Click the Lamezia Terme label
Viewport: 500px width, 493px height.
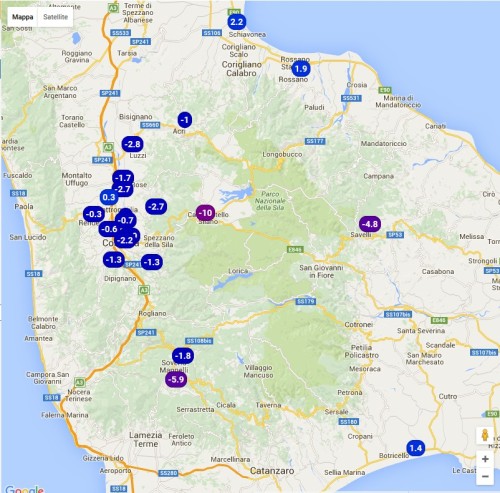coord(146,439)
